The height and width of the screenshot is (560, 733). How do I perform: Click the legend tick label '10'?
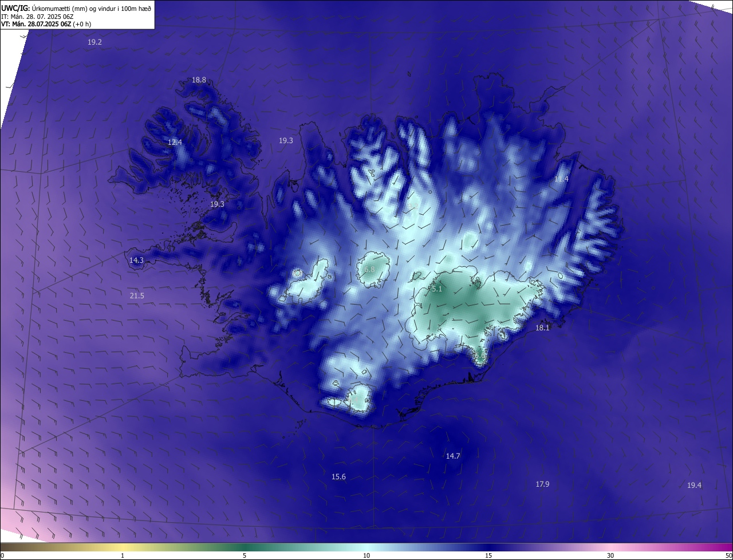[x=366, y=555]
